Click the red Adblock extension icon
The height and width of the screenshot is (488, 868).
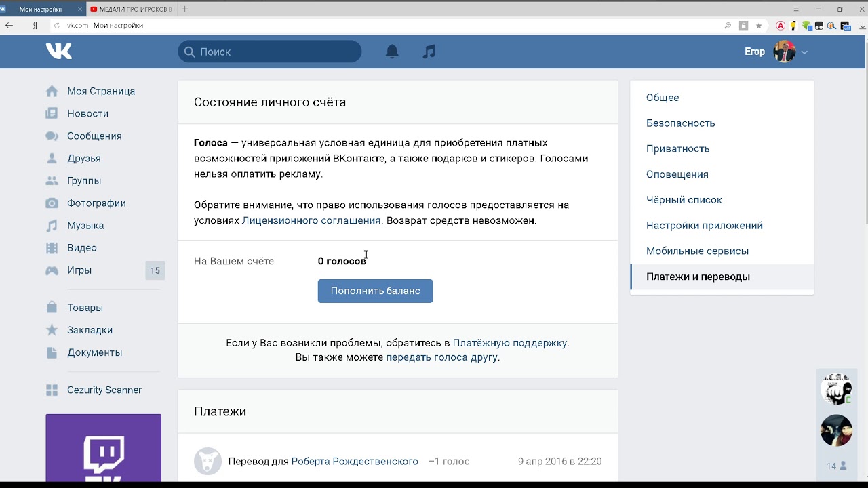(781, 26)
